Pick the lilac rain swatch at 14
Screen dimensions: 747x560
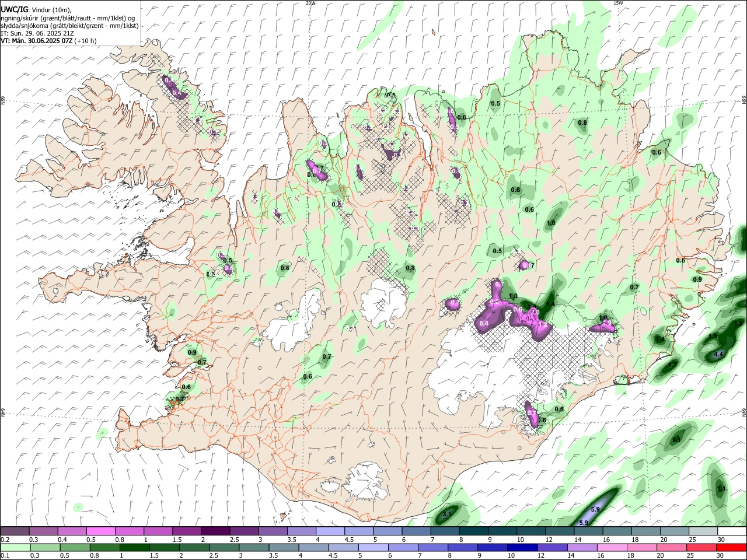(582, 547)
